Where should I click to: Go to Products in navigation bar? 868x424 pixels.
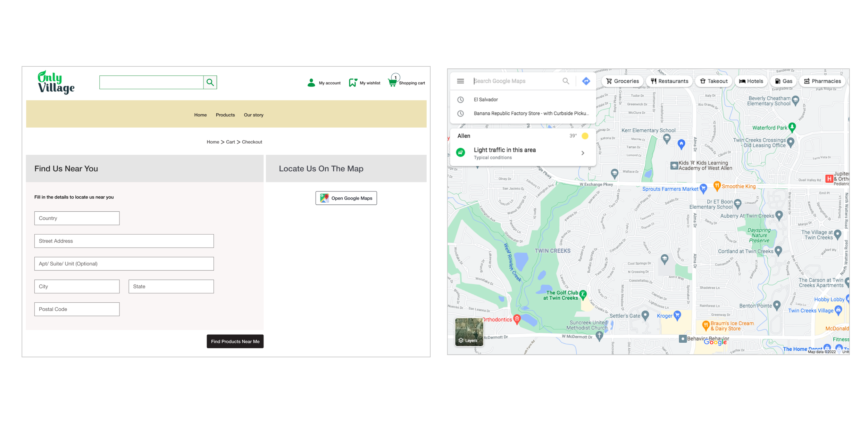(225, 115)
